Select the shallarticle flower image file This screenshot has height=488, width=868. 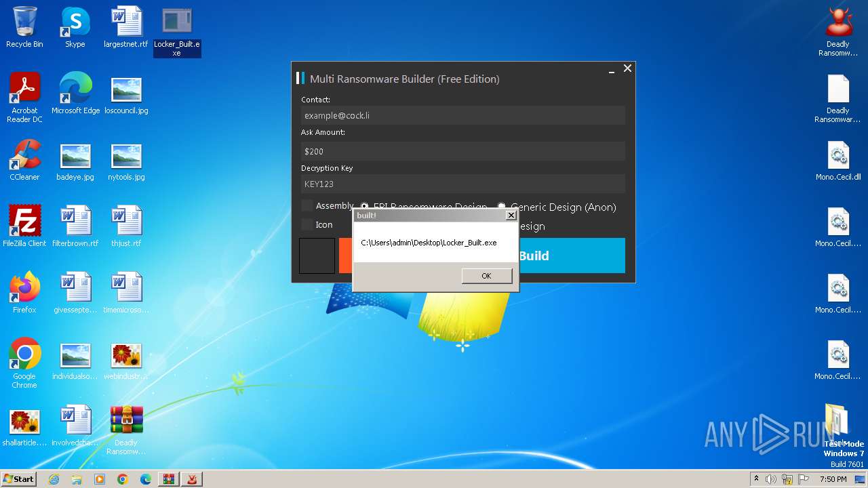[24, 427]
